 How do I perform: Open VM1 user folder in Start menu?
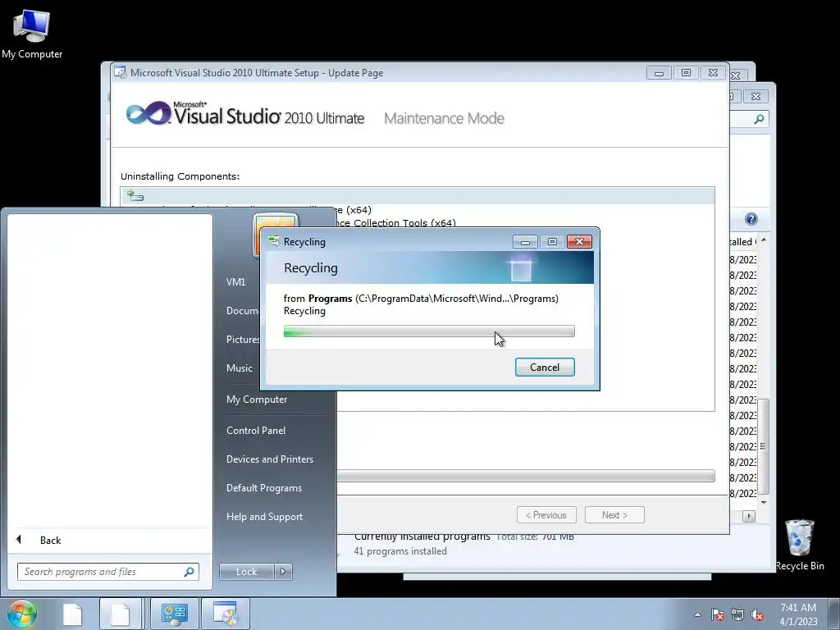[235, 282]
